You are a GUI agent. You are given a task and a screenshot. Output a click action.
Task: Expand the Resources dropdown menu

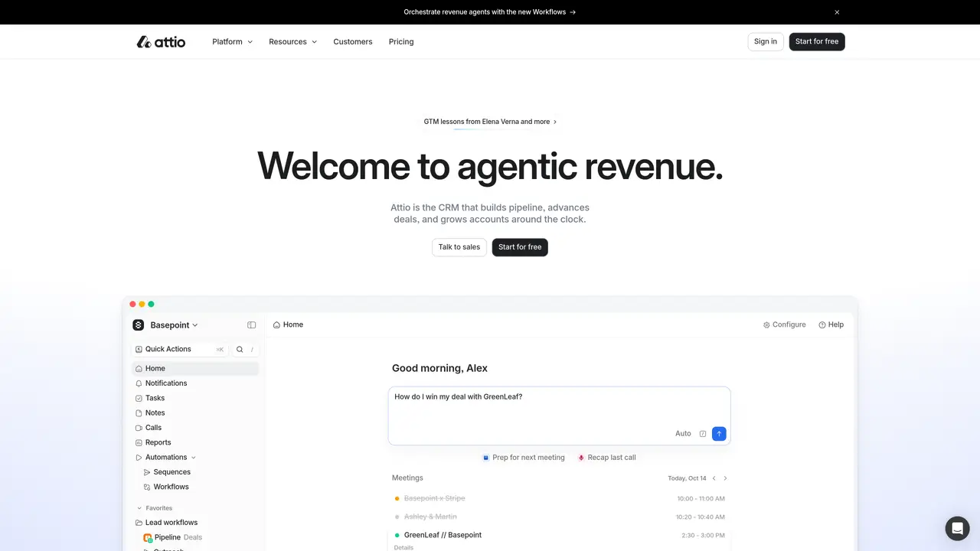click(x=292, y=42)
